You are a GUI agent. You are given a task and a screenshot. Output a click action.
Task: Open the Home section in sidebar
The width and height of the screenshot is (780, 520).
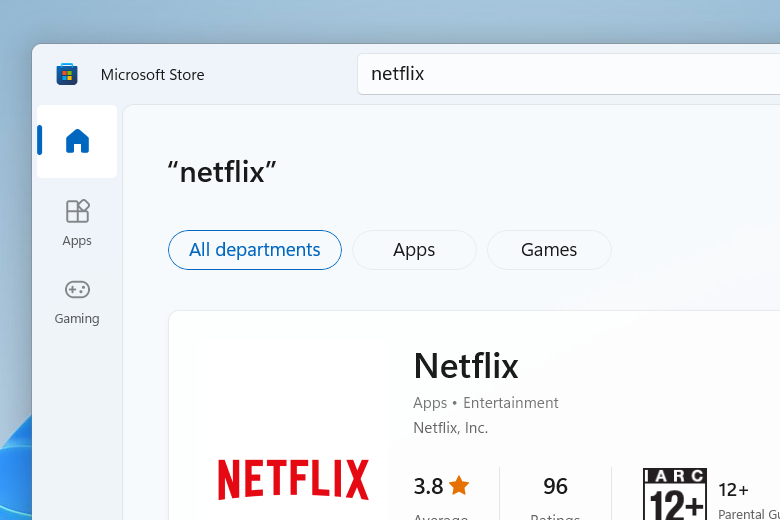pos(77,141)
